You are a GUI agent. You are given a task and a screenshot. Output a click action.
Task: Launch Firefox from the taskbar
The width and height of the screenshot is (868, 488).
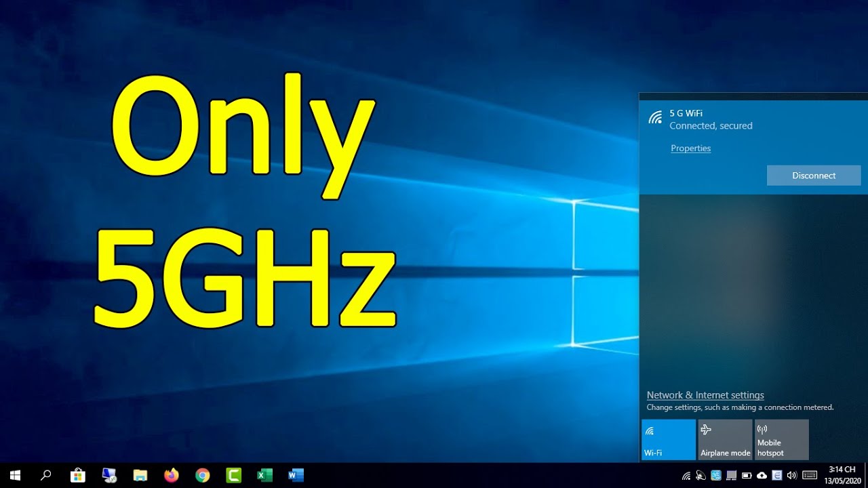(x=172, y=475)
